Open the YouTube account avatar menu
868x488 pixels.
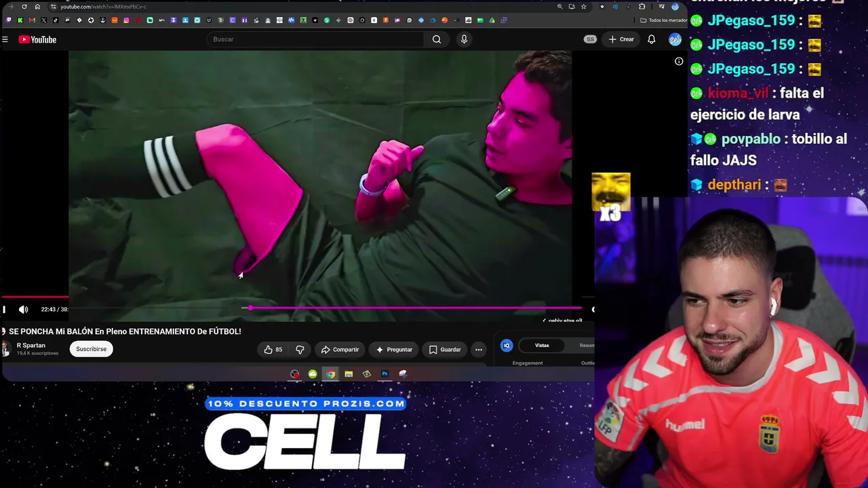pyautogui.click(x=675, y=39)
